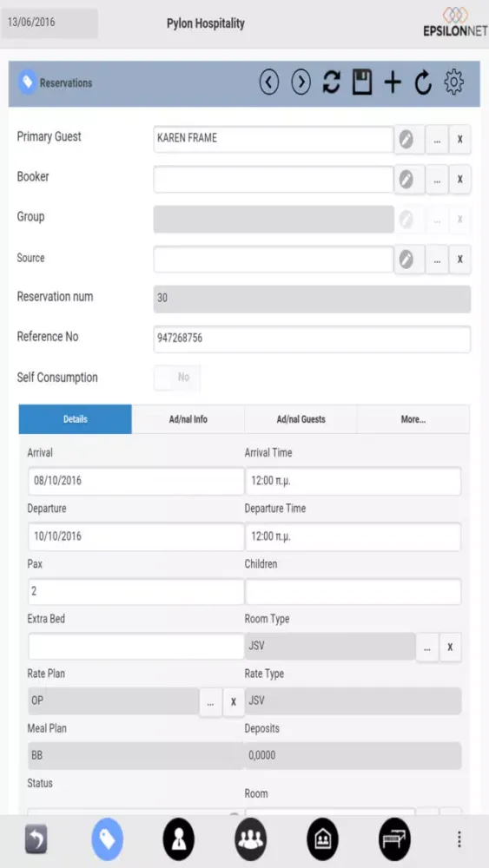Click the Arrival date field 08/10/2016
Image resolution: width=489 pixels, height=868 pixels.
coord(135,481)
